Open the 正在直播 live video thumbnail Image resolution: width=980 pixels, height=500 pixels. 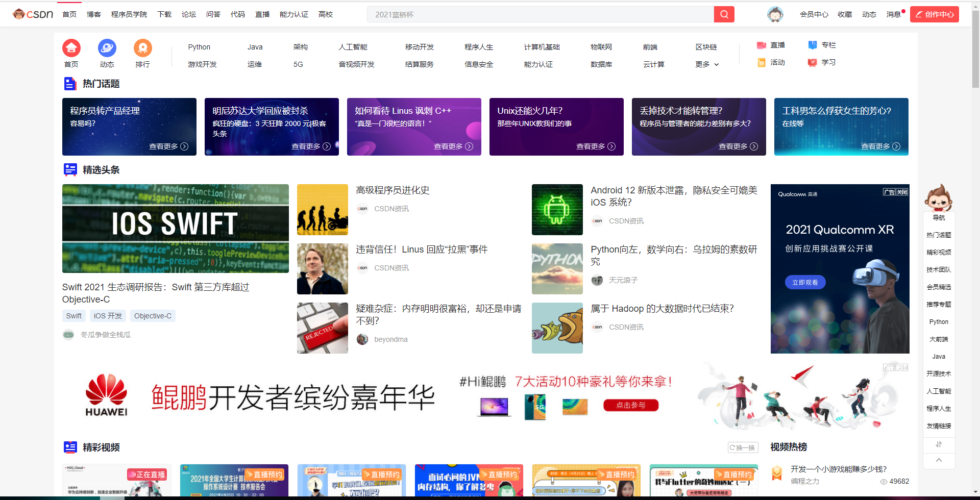(116, 480)
